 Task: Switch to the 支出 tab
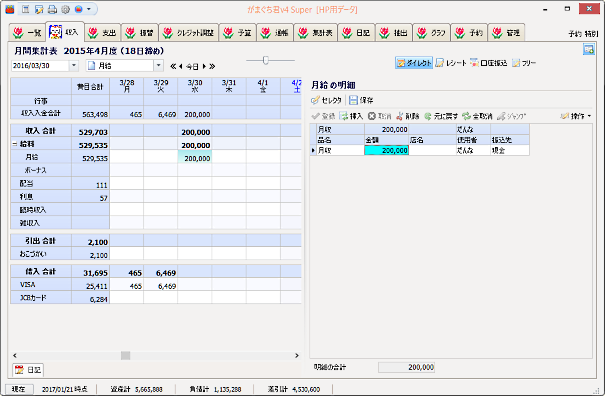(x=102, y=33)
